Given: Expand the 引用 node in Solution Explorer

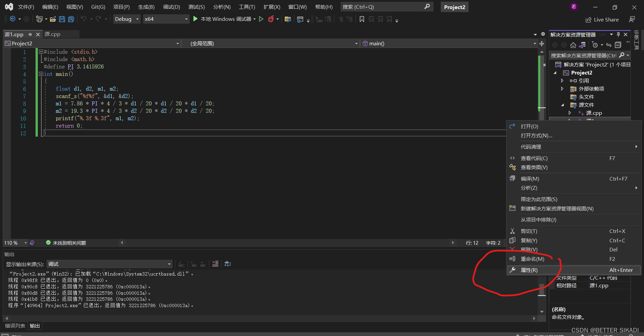Looking at the screenshot, I should 562,81.
